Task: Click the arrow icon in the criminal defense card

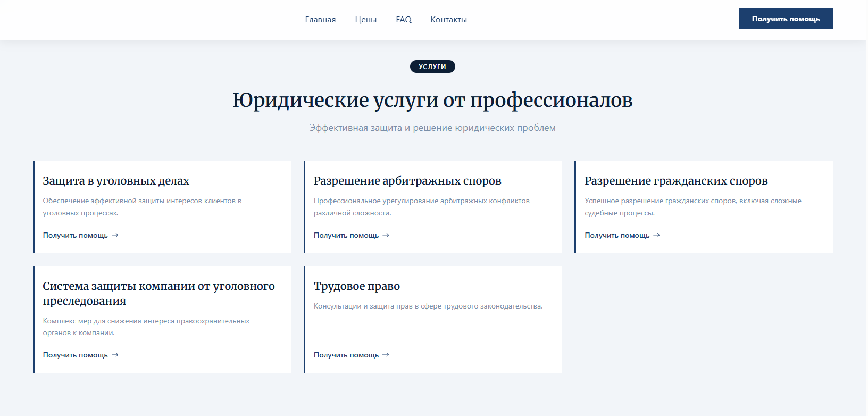Action: 115,235
